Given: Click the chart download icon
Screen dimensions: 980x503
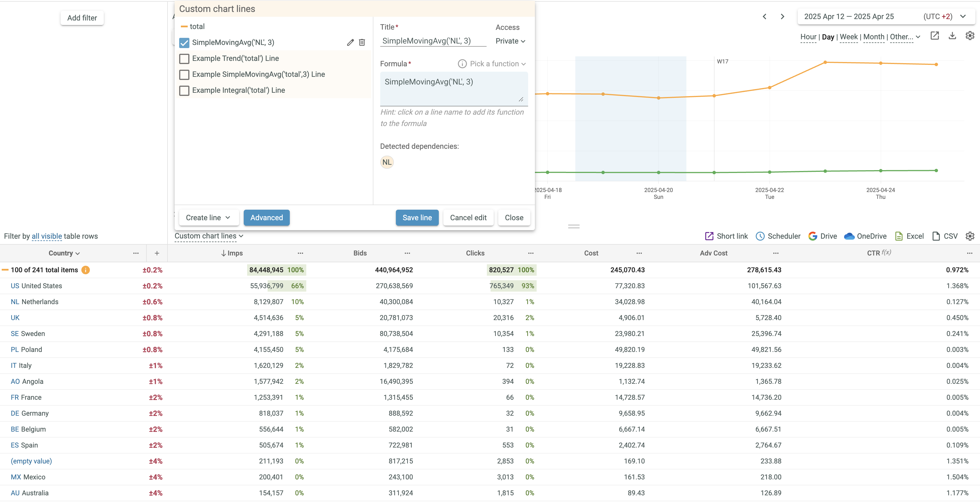Looking at the screenshot, I should click(x=952, y=36).
